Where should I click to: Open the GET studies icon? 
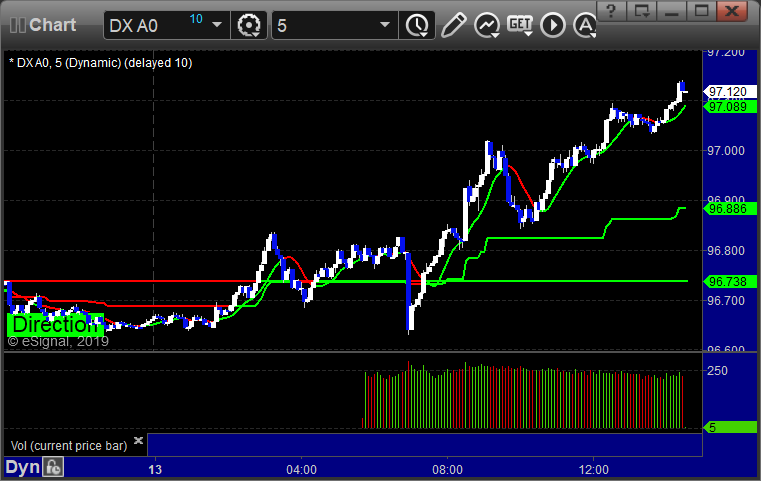tap(520, 25)
